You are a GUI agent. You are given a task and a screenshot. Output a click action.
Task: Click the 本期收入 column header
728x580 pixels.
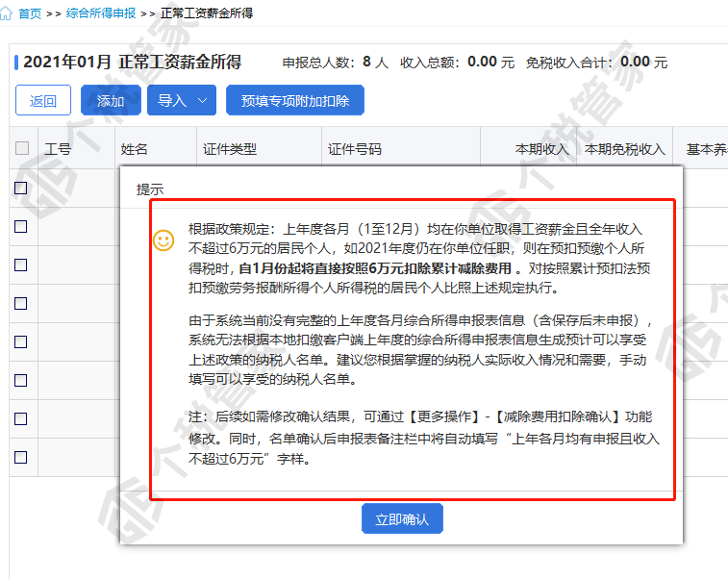(x=542, y=149)
